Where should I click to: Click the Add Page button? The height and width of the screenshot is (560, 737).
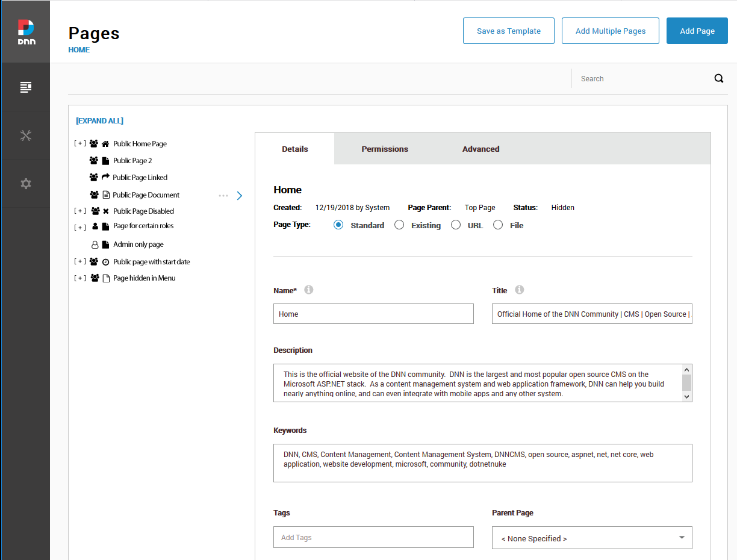click(697, 31)
